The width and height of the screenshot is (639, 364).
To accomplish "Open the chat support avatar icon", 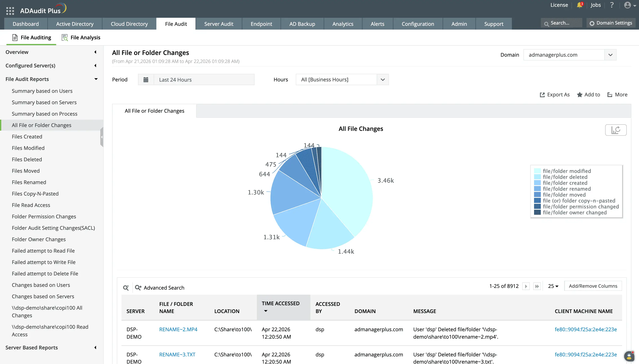I will (629, 356).
